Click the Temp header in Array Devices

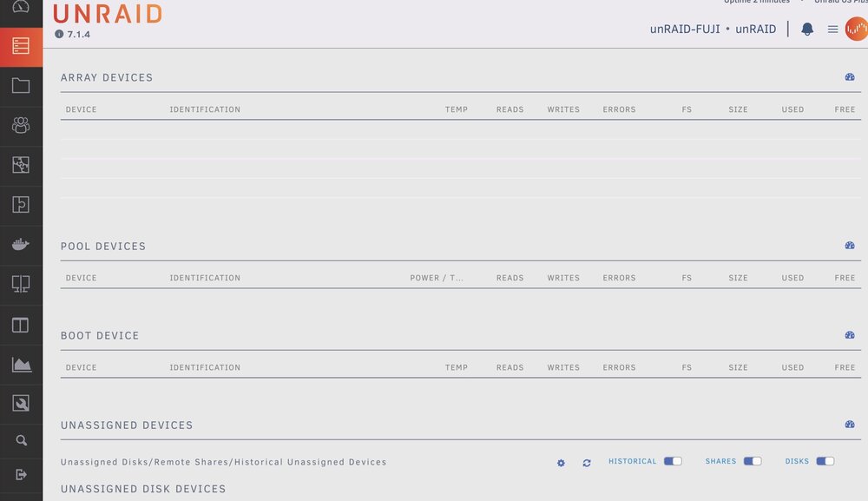pos(457,109)
